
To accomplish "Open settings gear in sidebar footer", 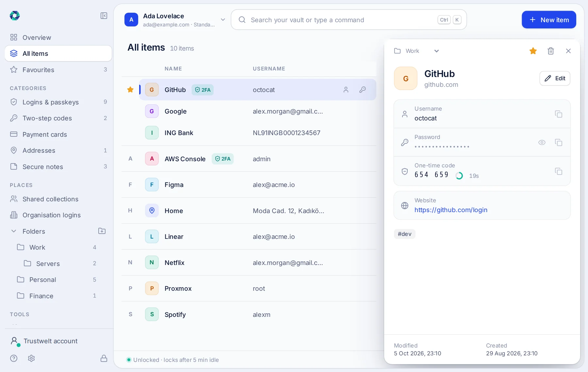I will point(31,358).
